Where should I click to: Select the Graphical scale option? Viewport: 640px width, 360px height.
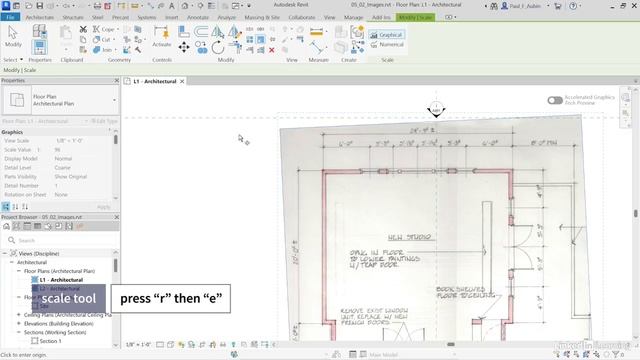(387, 35)
